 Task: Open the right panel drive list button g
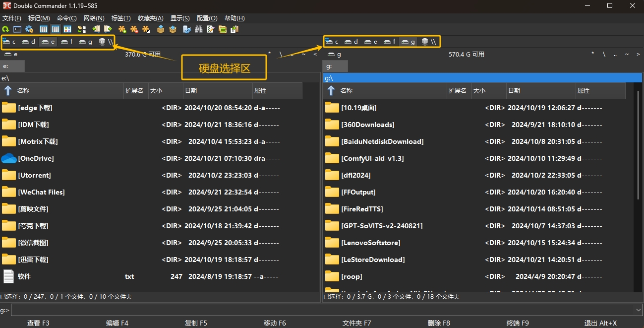[334, 54]
